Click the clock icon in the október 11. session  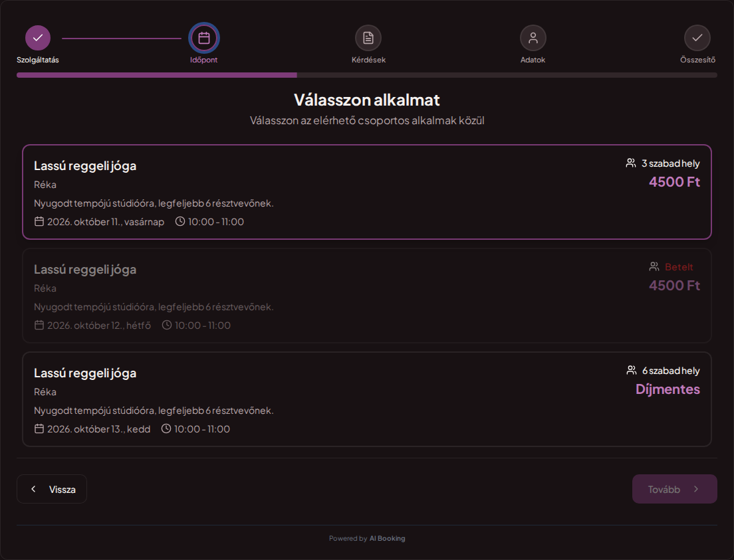pyautogui.click(x=180, y=221)
